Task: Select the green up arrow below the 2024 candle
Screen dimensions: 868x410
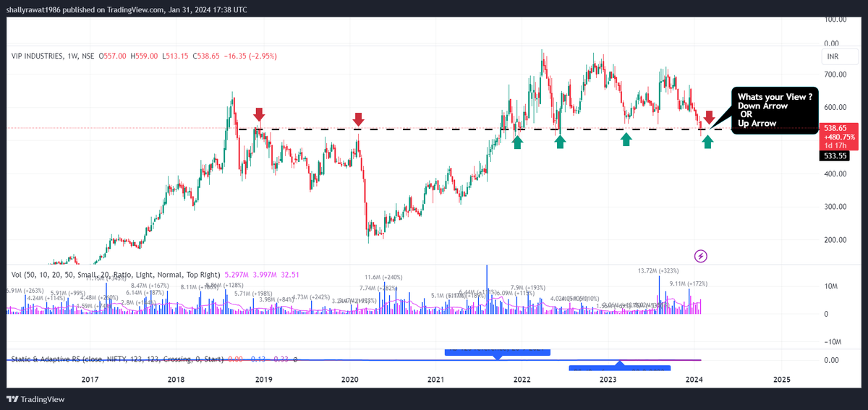Action: tap(707, 142)
